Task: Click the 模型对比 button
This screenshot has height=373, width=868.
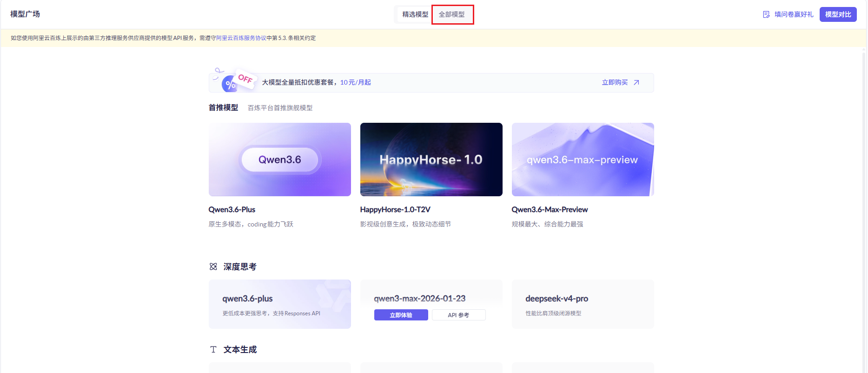Action: (x=838, y=14)
